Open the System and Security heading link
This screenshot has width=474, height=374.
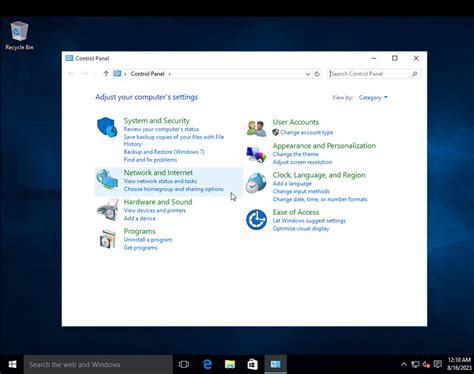click(x=156, y=120)
